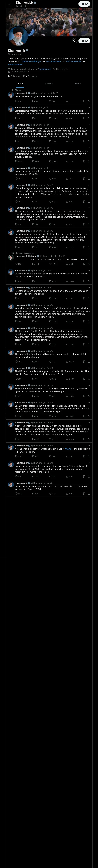Open the more menu on the Dec 9 post
This screenshot has height=868, width=98.
[x=89, y=483]
